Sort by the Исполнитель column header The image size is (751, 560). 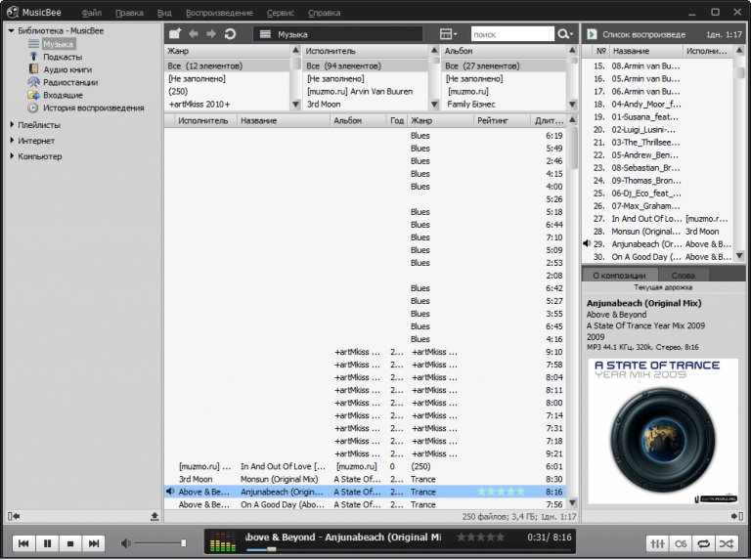pos(203,120)
